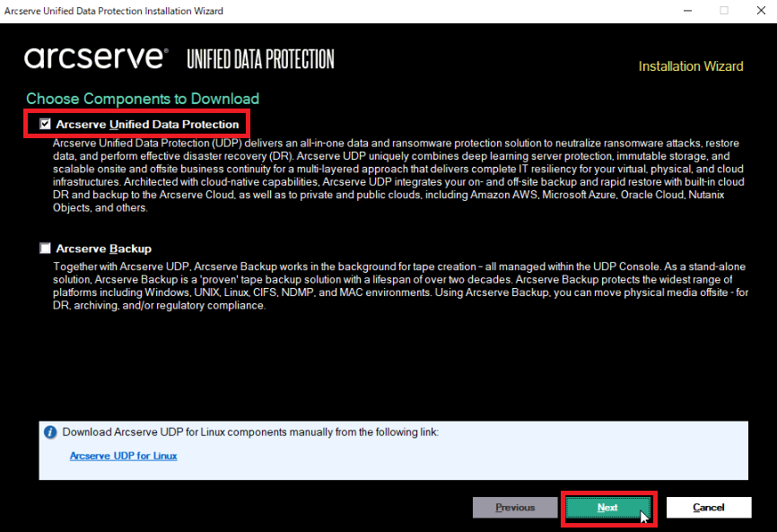
Task: Minimize the Installation Wizard window
Action: click(687, 11)
